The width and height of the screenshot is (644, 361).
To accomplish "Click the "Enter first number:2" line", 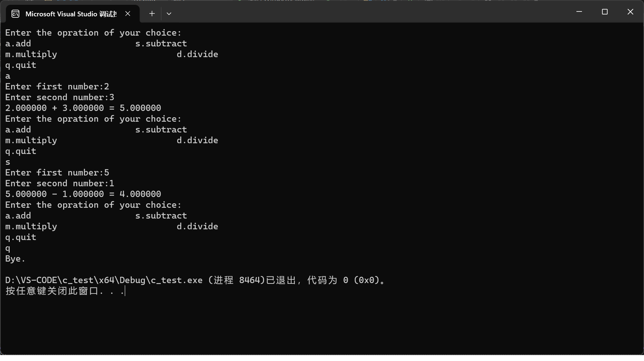I will tap(57, 86).
